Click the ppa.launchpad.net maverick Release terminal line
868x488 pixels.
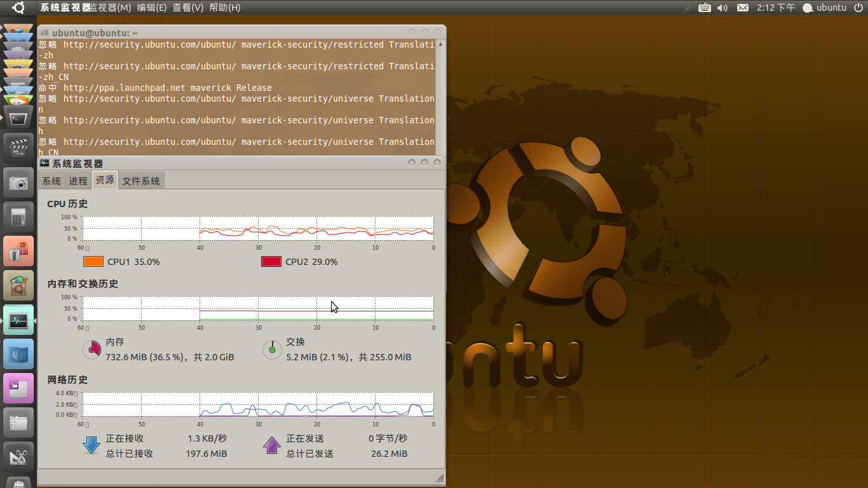155,88
